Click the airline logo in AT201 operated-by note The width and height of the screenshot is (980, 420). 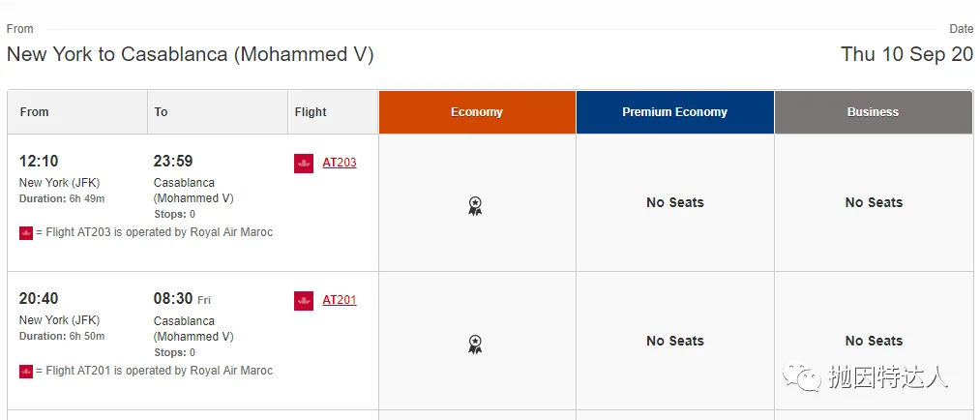coord(25,372)
